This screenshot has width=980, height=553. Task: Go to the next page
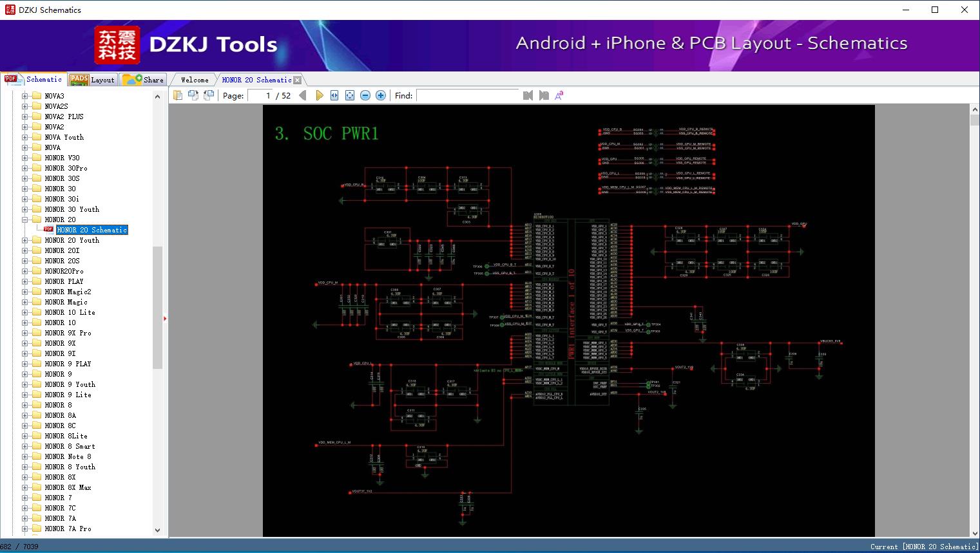point(319,95)
